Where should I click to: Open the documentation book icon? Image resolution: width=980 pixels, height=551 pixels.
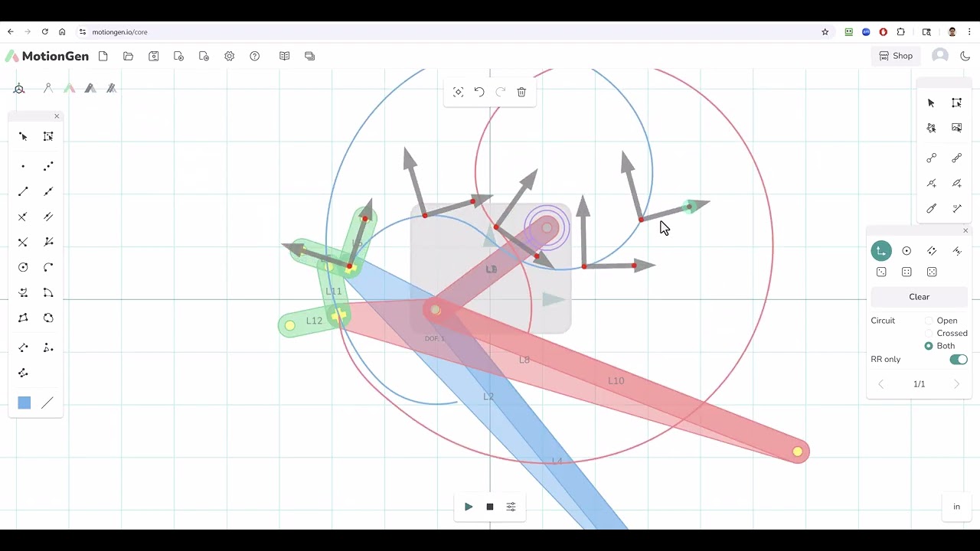(x=285, y=56)
